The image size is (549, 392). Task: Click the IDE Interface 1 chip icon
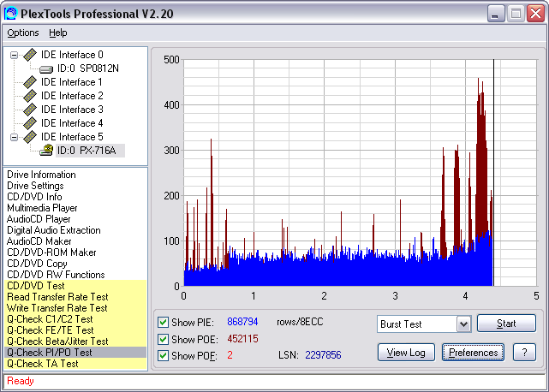point(30,82)
